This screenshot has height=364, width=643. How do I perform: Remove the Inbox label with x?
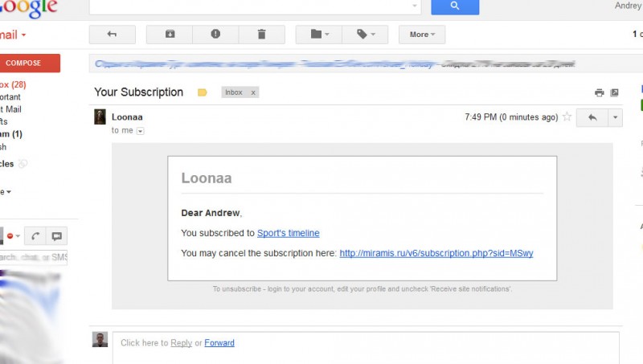253,92
